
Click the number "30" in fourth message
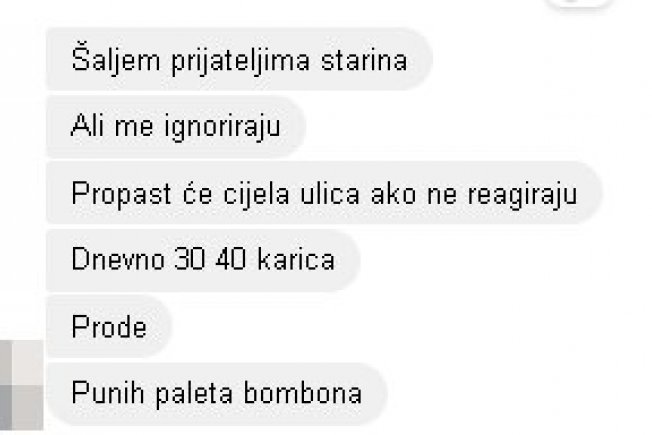190,260
